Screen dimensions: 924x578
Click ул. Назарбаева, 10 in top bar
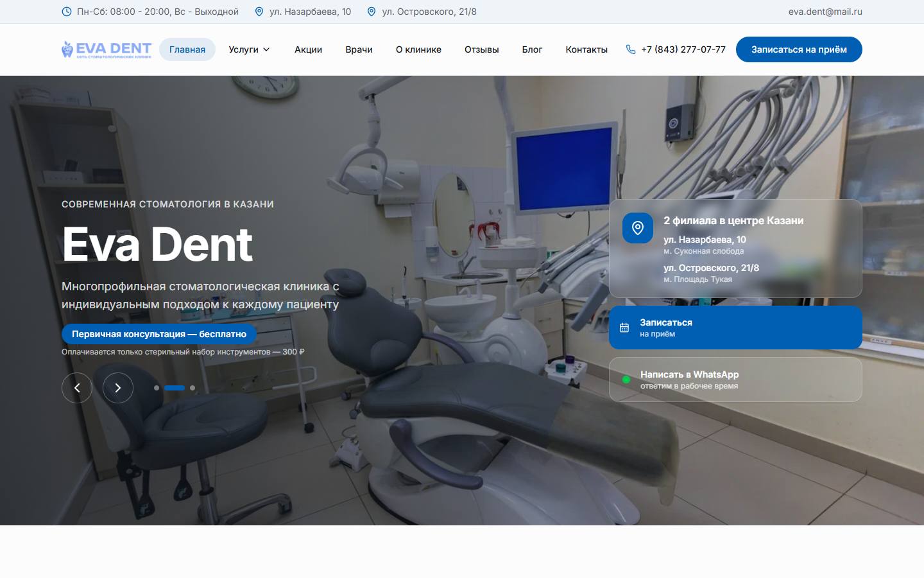311,12
